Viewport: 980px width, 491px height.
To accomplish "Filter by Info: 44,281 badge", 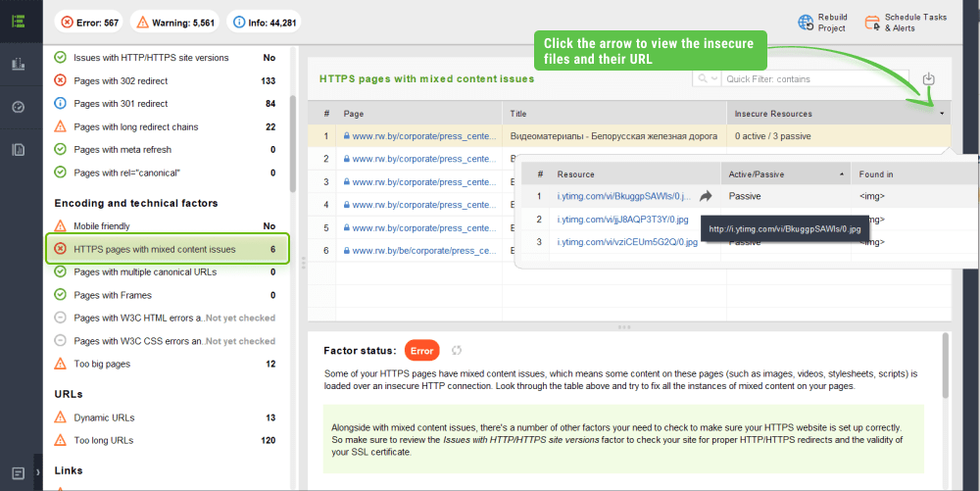I will (x=264, y=23).
